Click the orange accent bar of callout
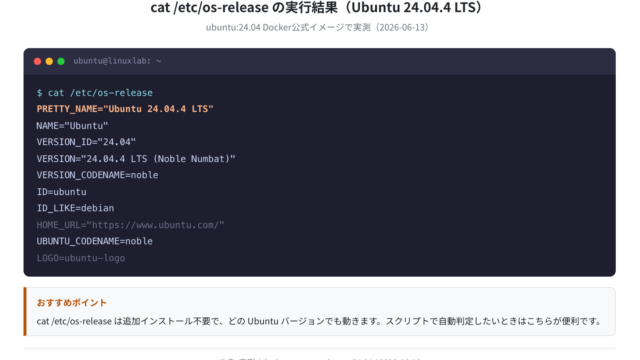 [x=25, y=311]
